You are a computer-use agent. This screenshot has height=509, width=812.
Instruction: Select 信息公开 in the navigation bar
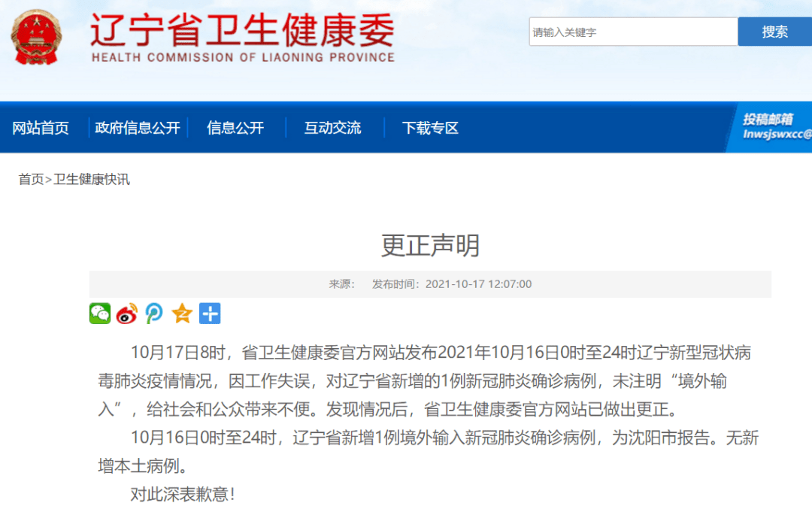point(235,128)
